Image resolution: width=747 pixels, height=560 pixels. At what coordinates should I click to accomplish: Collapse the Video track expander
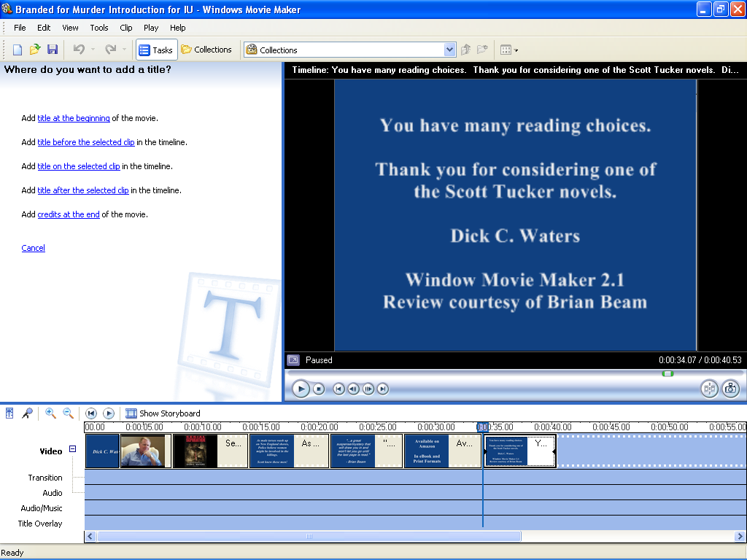[72, 448]
